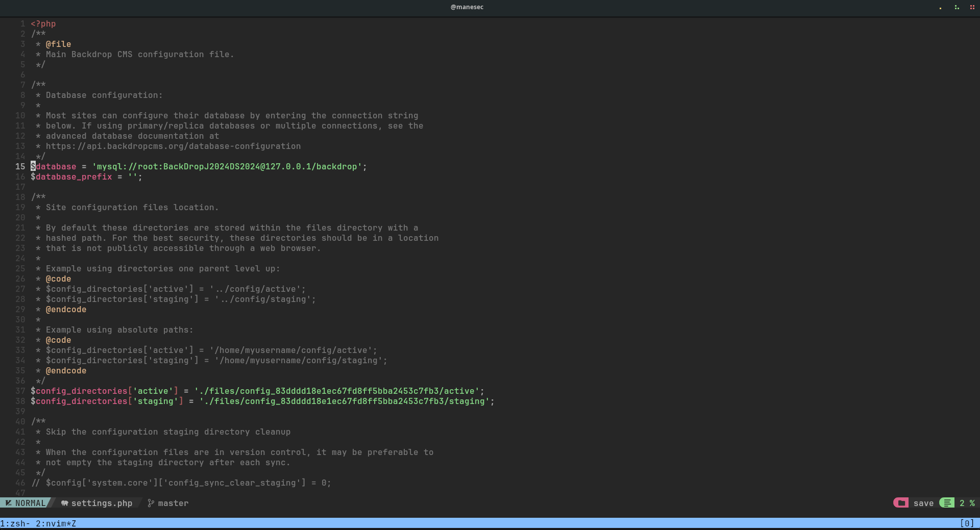This screenshot has height=530, width=980.
Task: Click the config_sync_clear_staging line
Action: tap(181, 483)
